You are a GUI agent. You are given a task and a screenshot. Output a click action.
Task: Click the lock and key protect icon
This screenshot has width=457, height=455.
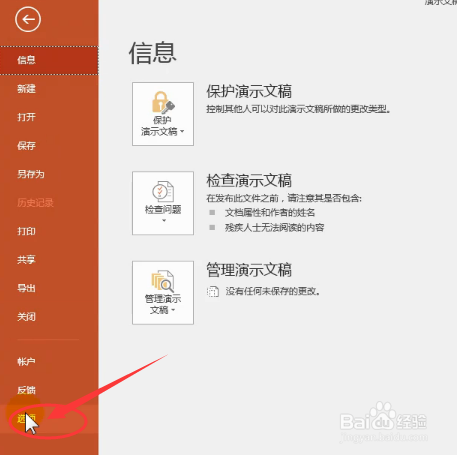tap(163, 102)
